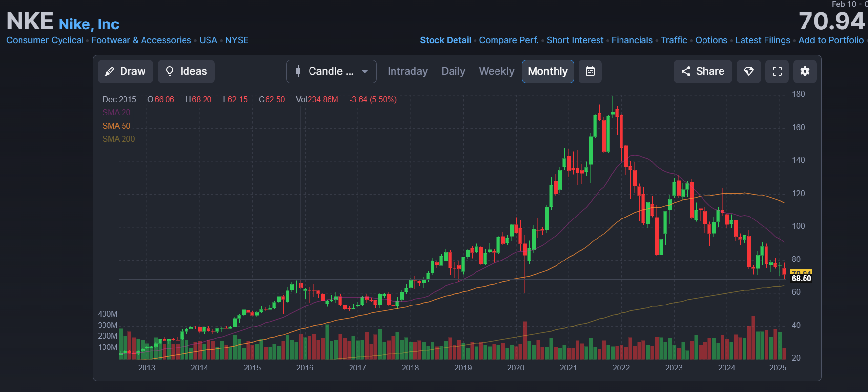Viewport: 868px width, 392px height.
Task: Click the 400M volume axis label
Action: pos(107,314)
